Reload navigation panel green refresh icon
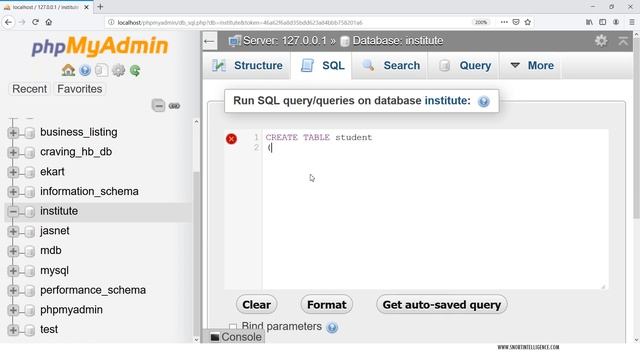This screenshot has height=360, width=640. pos(135,71)
